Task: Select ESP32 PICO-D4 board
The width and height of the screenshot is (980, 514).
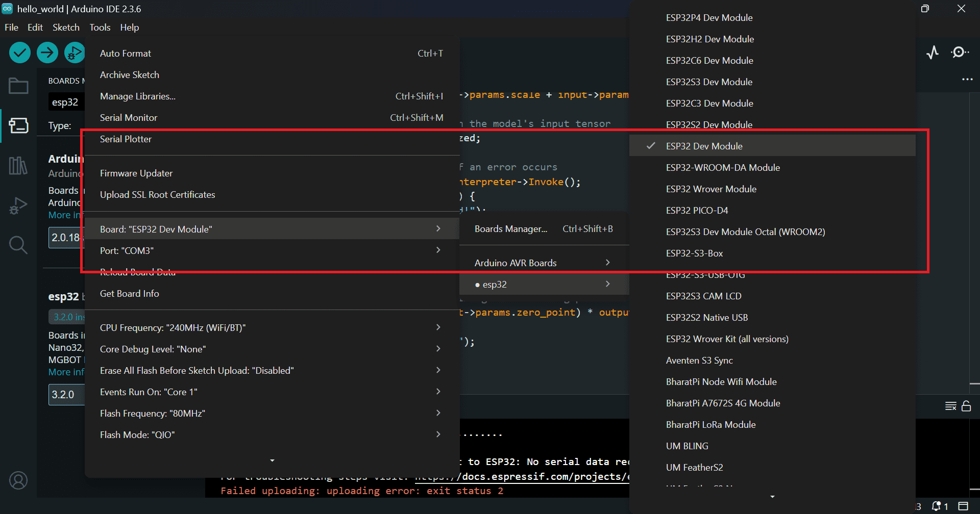Action: (772, 210)
